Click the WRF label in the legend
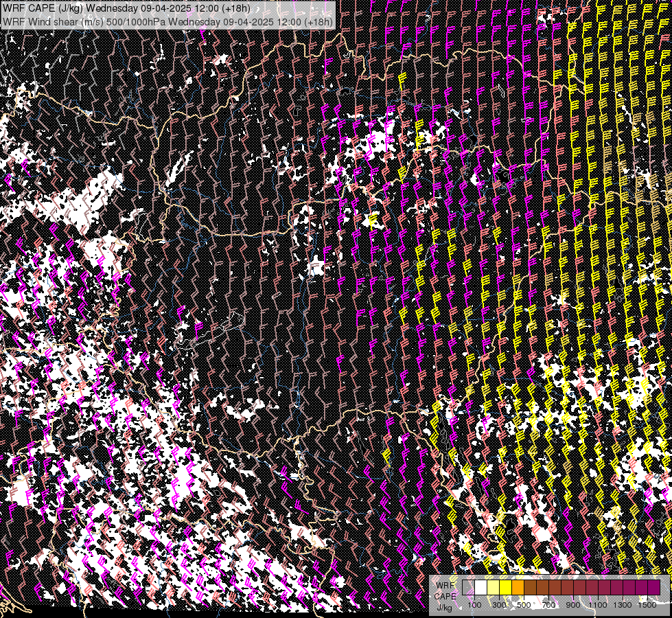The image size is (672, 618). (x=445, y=586)
